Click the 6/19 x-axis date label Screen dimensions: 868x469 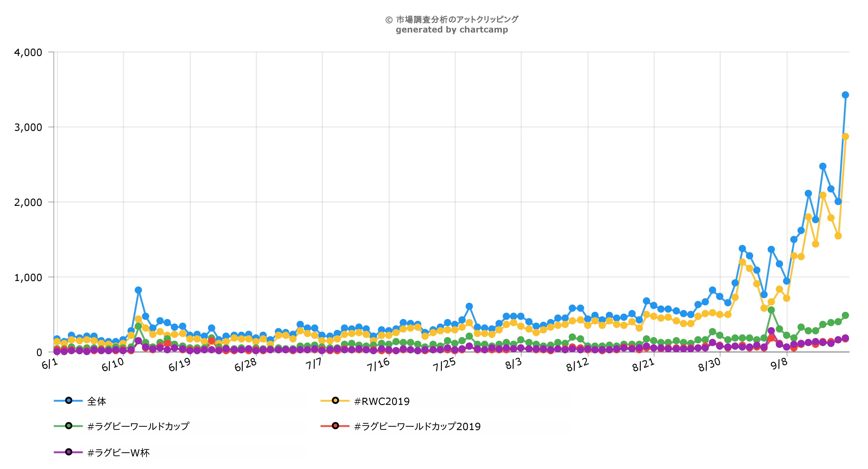(x=180, y=365)
